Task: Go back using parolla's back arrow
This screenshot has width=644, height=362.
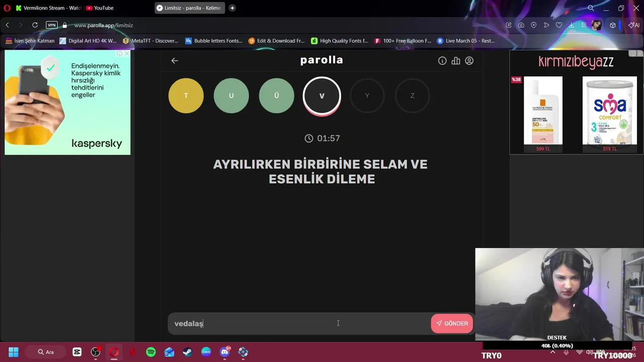Action: pyautogui.click(x=175, y=60)
